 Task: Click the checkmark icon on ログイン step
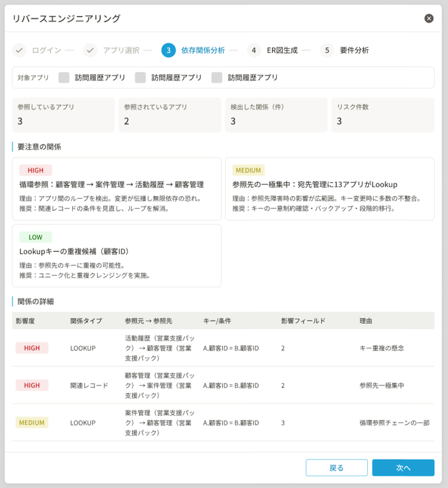(19, 50)
